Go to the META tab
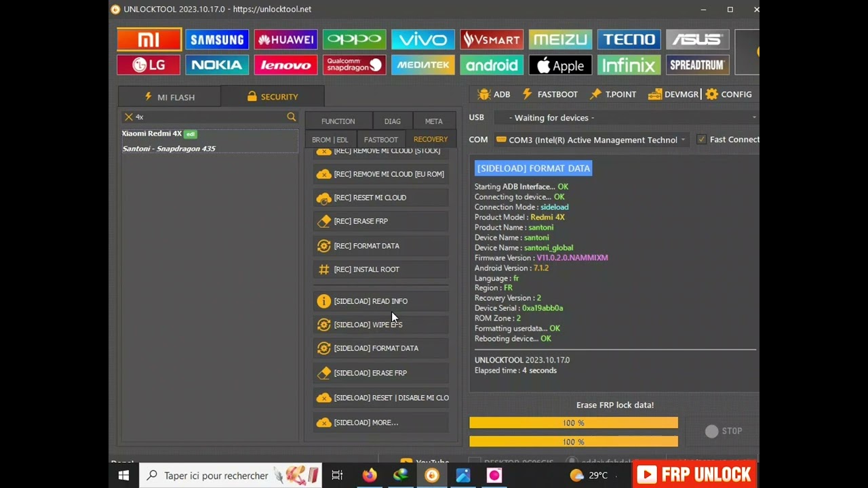The width and height of the screenshot is (868, 488). 434,121
